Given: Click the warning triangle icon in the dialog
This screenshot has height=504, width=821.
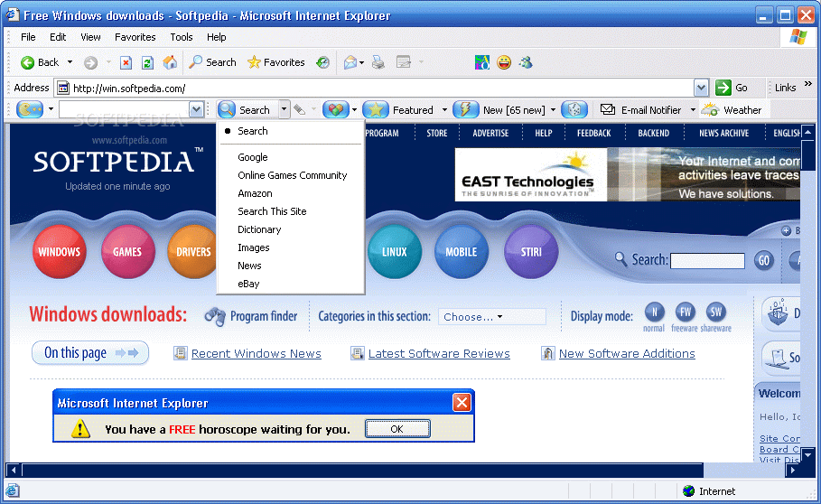Looking at the screenshot, I should (x=80, y=429).
